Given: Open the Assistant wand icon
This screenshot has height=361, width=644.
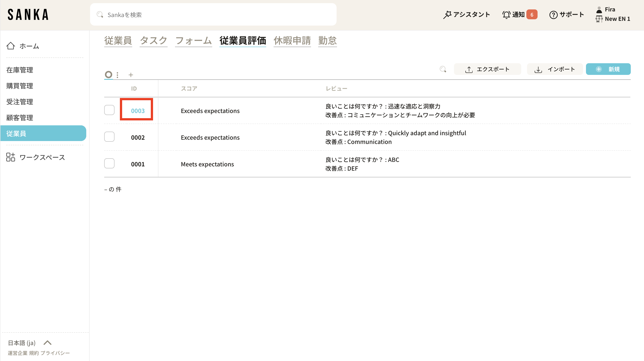Looking at the screenshot, I should pos(447,15).
